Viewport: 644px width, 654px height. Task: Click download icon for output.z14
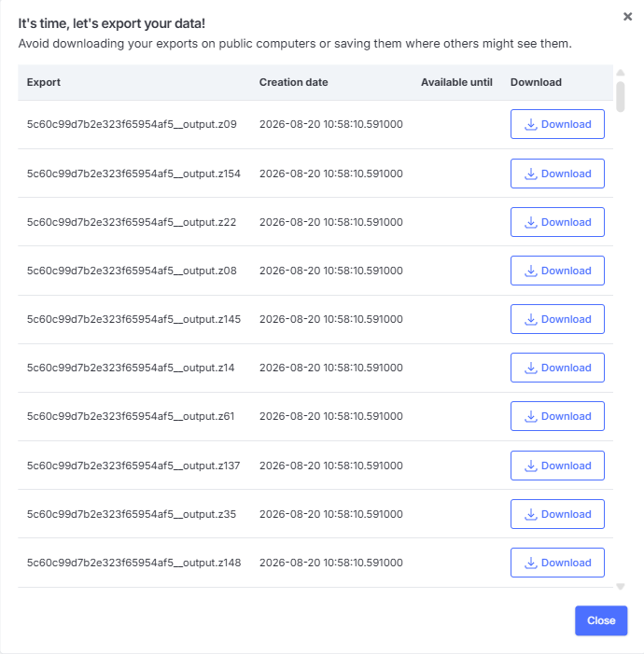pos(530,368)
